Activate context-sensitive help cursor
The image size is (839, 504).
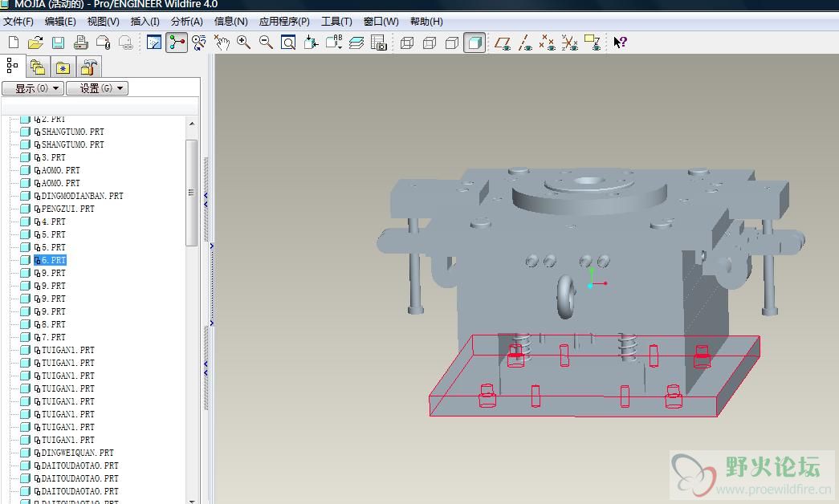click(x=620, y=43)
